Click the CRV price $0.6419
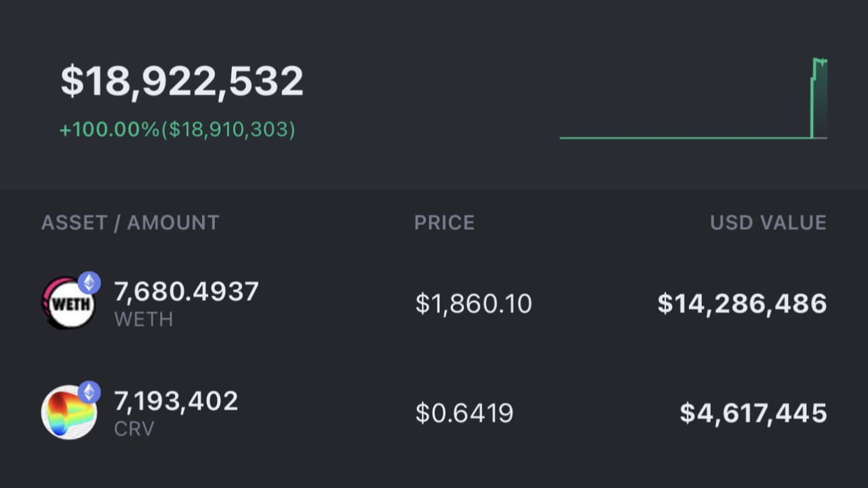Viewport: 868px width, 488px height. [x=465, y=413]
